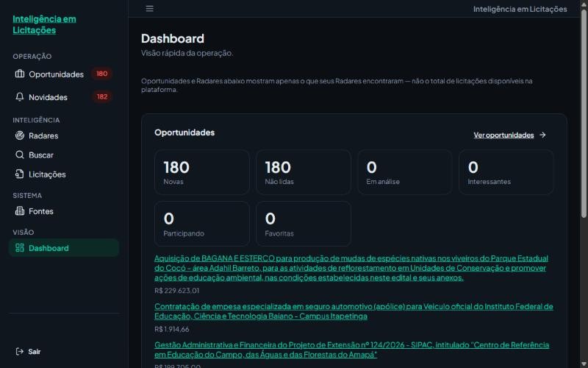Click the top-right Inteligência em Licitações title
Screen dimensions: 588x368
pos(520,9)
